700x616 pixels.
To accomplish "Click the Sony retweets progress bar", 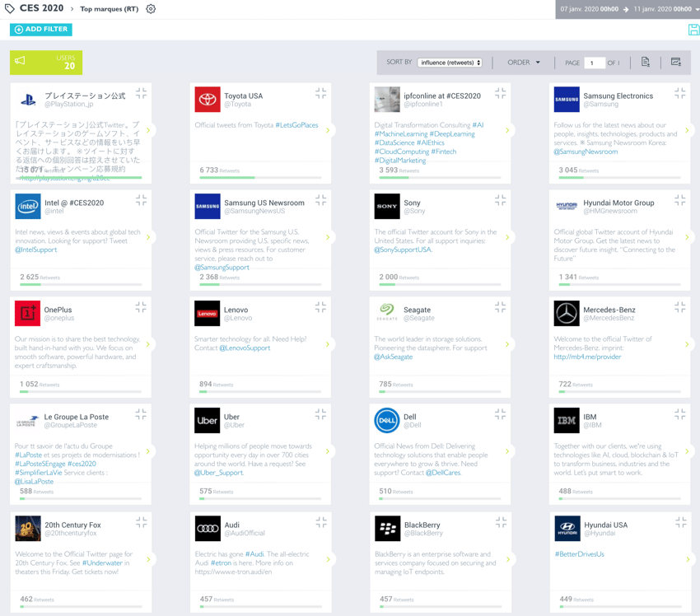I will point(441,285).
